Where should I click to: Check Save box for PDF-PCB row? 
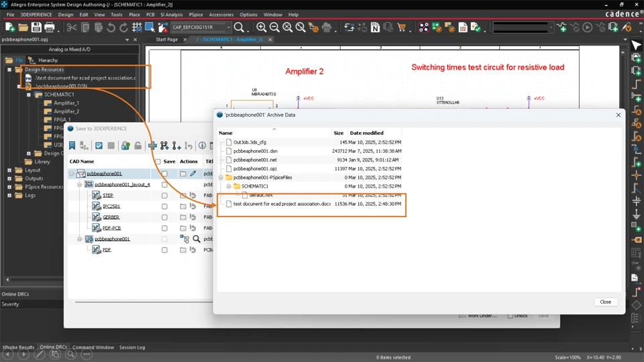pyautogui.click(x=164, y=228)
